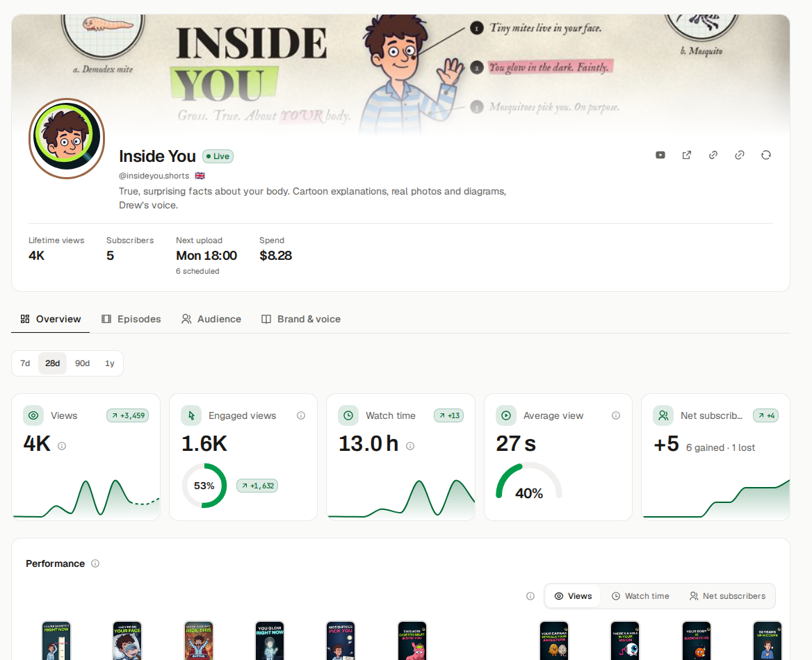Image resolution: width=812 pixels, height=660 pixels.
Task: Open the Brand & voice tab
Action: (x=301, y=320)
